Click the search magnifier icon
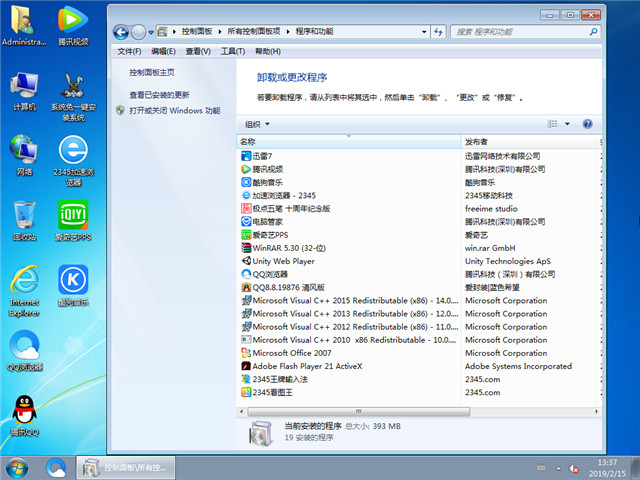This screenshot has height=480, width=640. coord(593,31)
